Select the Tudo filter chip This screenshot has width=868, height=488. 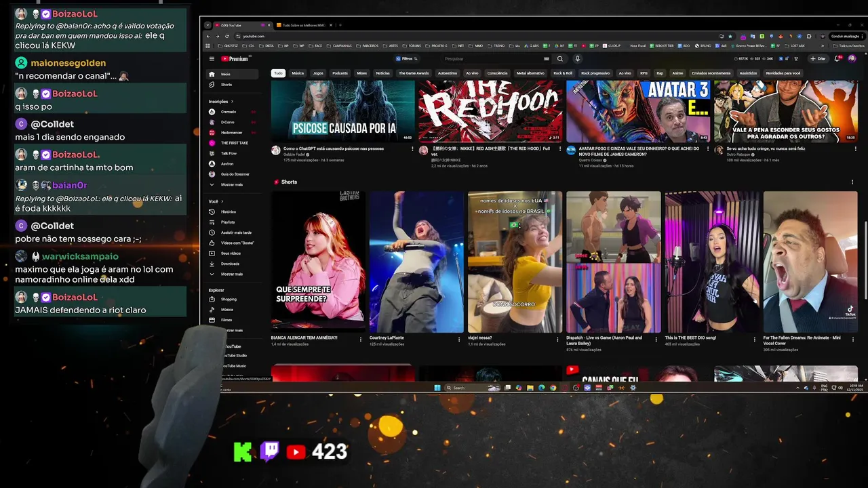[278, 73]
